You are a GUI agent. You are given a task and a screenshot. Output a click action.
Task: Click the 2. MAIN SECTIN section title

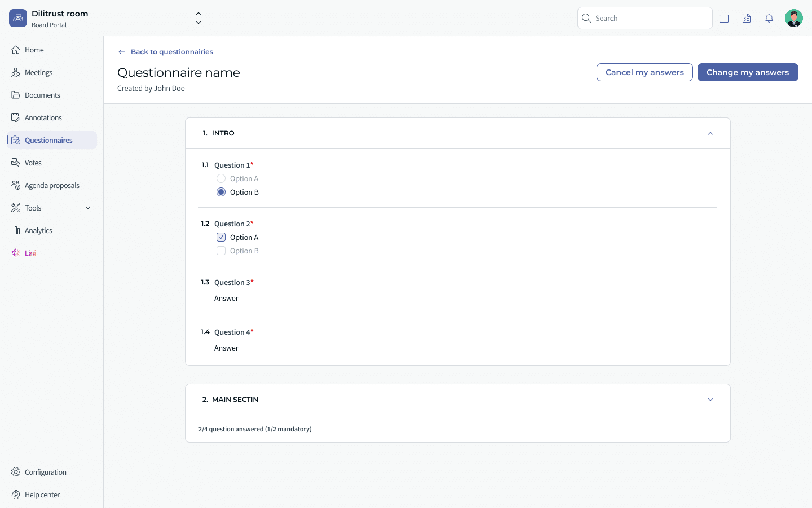pyautogui.click(x=230, y=400)
